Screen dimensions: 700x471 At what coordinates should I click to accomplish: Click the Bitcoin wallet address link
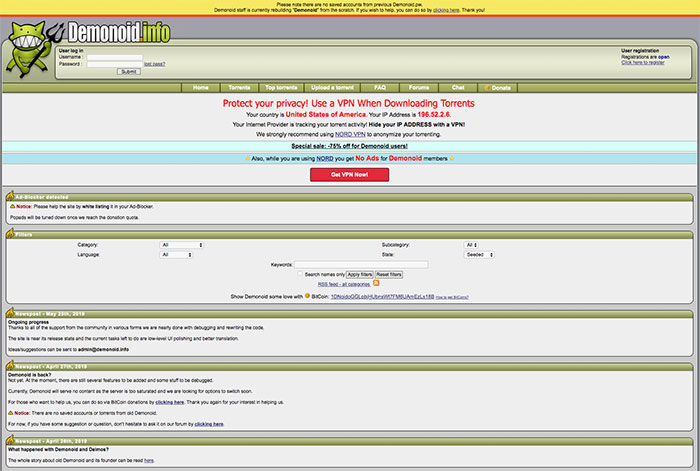tap(382, 296)
